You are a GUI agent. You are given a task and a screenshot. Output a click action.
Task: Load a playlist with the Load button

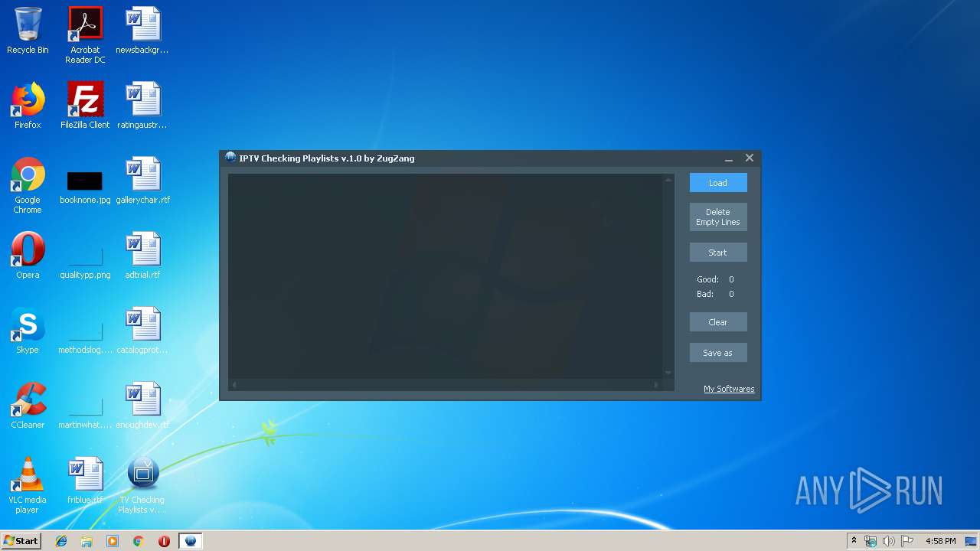click(x=717, y=183)
